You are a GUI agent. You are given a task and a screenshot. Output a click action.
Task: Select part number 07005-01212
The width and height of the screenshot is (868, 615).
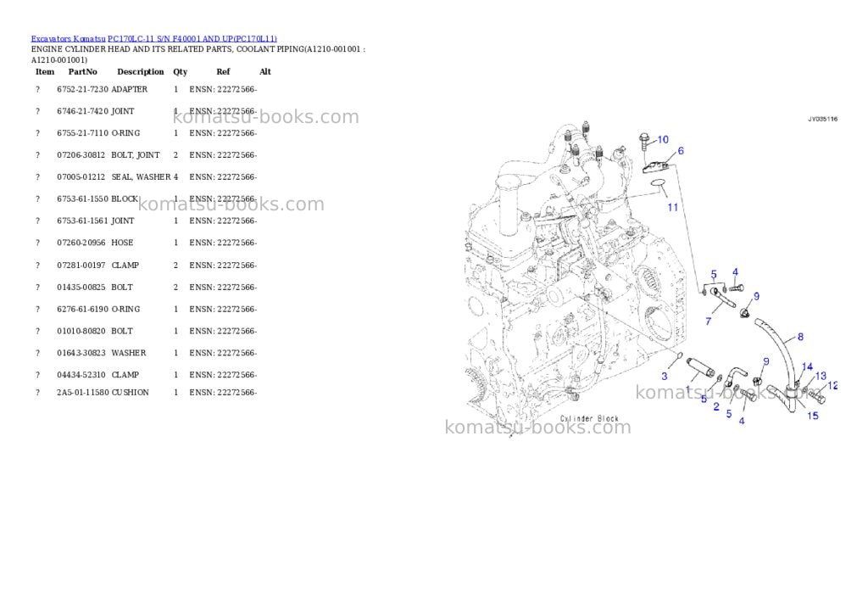pyautogui.click(x=81, y=177)
